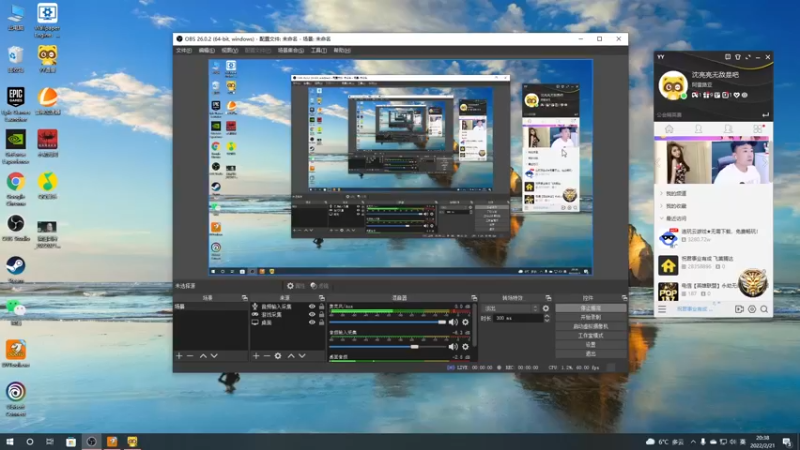Enable 工作室模式 studio mode button
The width and height of the screenshot is (800, 450).
tap(591, 336)
